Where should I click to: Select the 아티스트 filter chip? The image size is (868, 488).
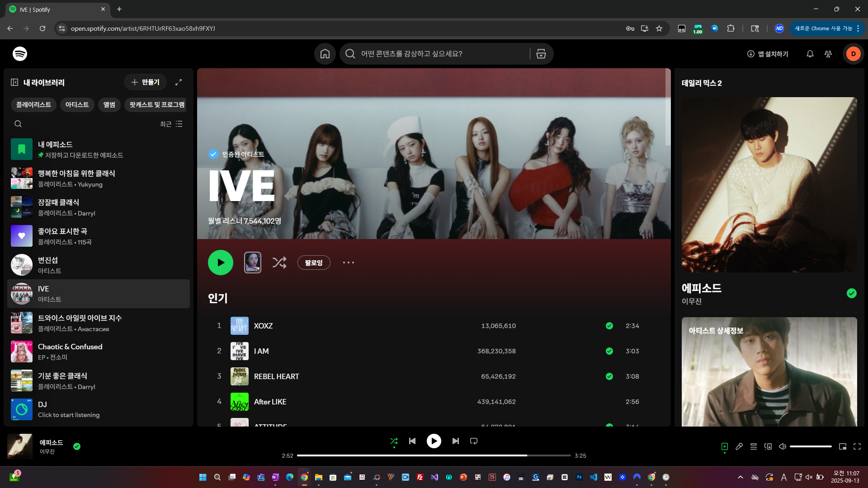77,105
